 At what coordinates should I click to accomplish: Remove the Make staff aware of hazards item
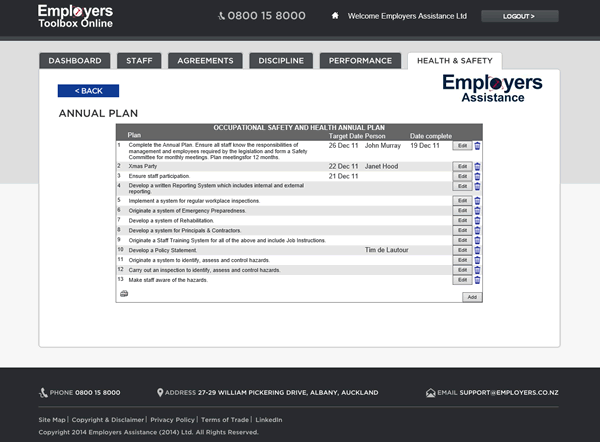(x=477, y=280)
